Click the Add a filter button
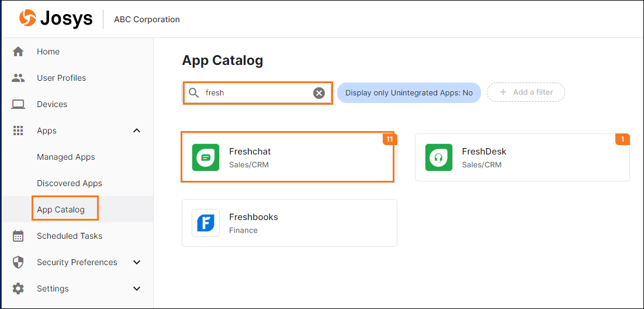This screenshot has width=644, height=309. click(x=525, y=92)
